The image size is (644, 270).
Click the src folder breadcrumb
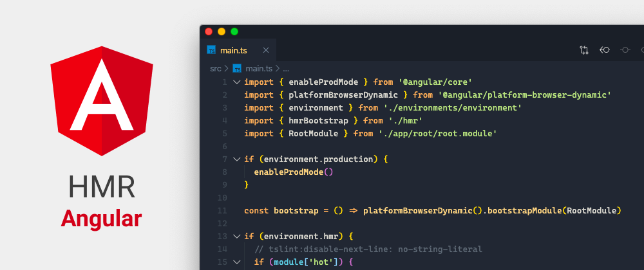(216, 68)
